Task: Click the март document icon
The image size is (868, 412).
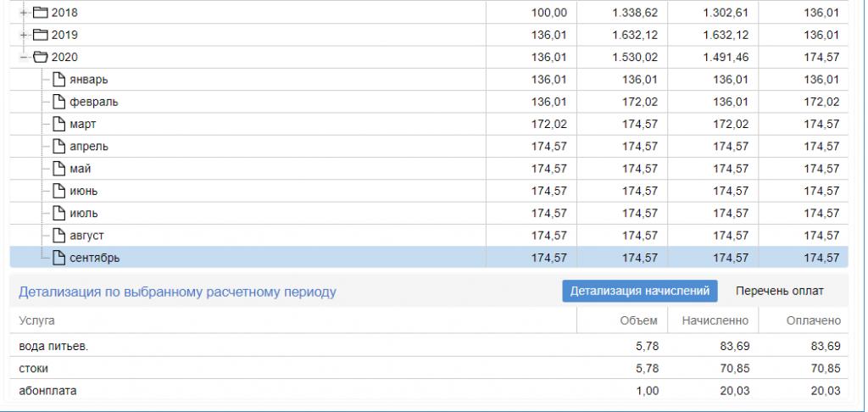Action: [x=58, y=124]
